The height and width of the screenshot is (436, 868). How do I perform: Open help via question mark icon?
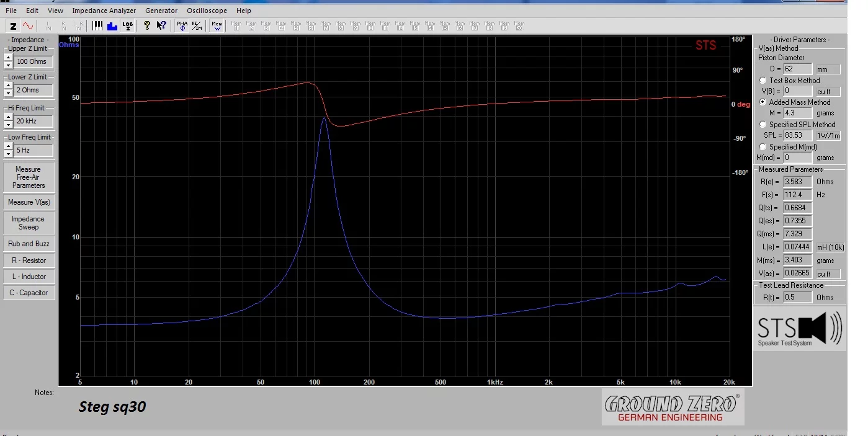click(147, 26)
